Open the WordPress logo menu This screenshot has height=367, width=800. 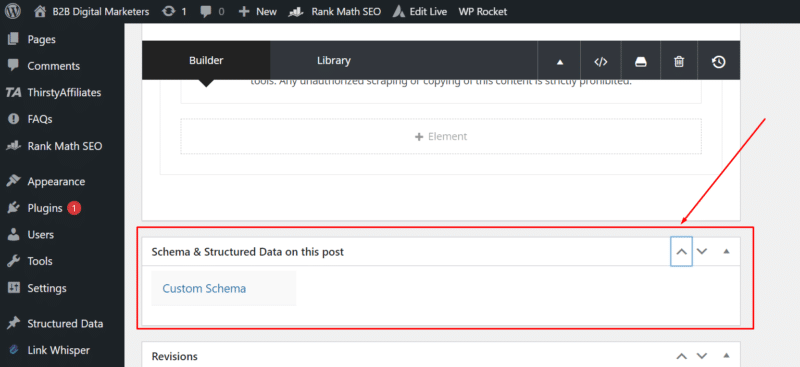tap(13, 11)
